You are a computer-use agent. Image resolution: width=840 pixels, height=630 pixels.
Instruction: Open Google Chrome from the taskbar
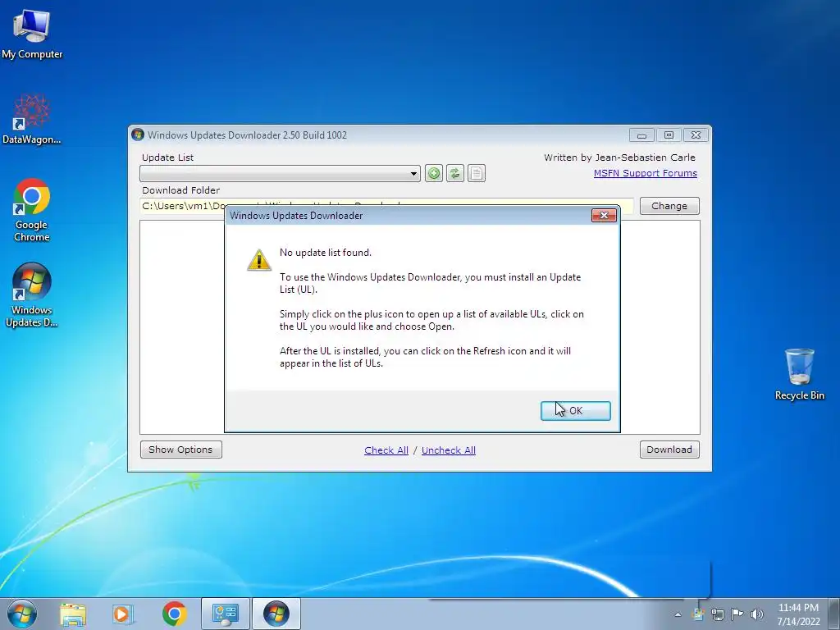pyautogui.click(x=174, y=614)
